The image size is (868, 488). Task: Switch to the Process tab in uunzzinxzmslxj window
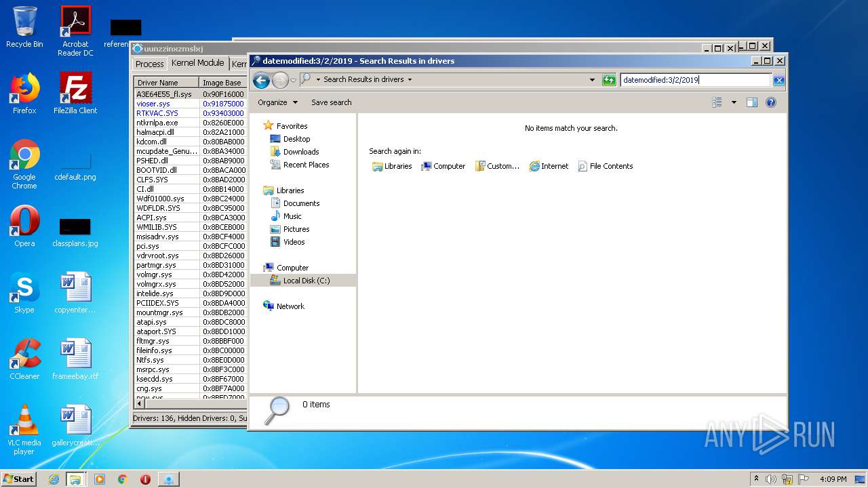(149, 64)
